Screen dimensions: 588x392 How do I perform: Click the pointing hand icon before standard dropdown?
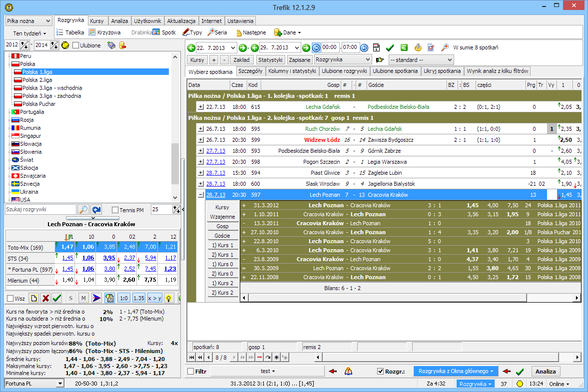coord(380,60)
